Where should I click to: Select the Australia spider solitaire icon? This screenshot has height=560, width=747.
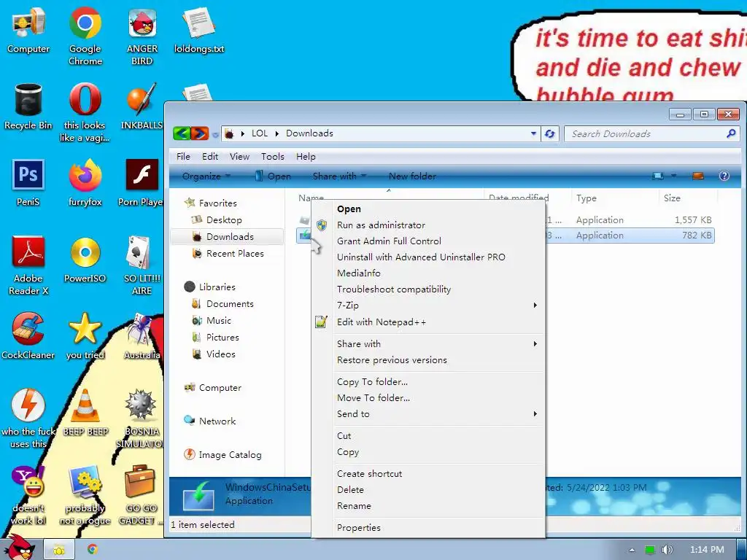[142, 336]
